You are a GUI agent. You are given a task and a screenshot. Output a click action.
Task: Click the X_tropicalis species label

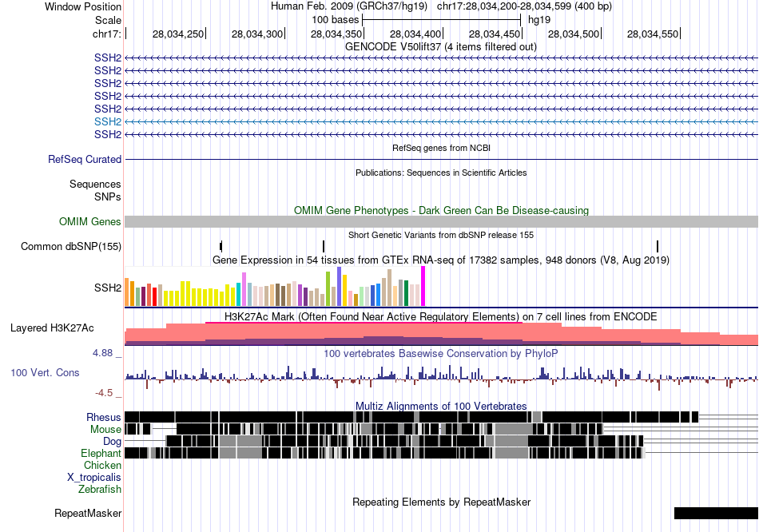[94, 478]
